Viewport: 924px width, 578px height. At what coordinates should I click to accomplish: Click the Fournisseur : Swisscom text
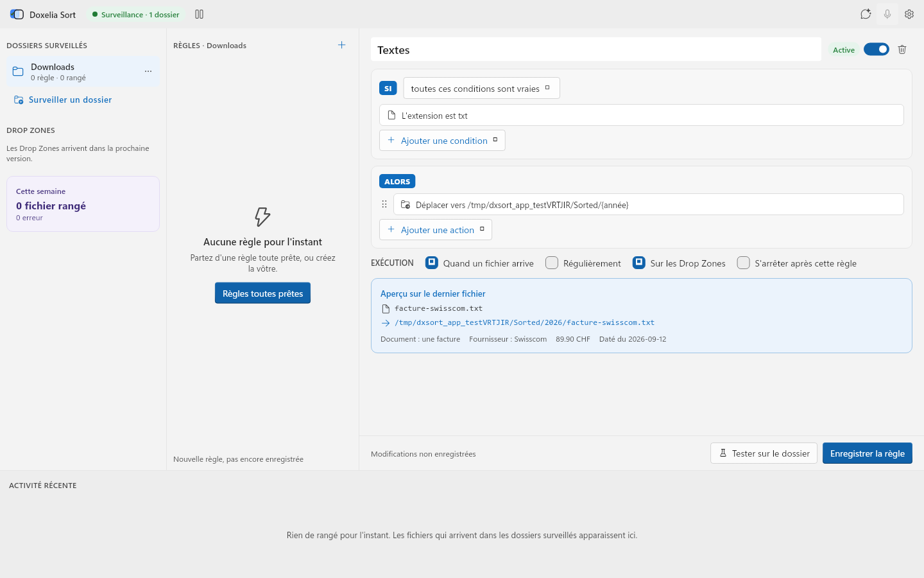coord(508,339)
